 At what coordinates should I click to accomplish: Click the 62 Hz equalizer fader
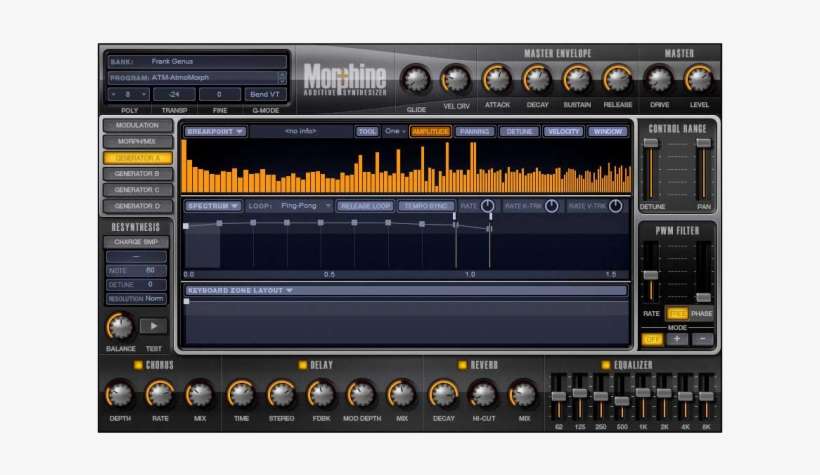[559, 397]
